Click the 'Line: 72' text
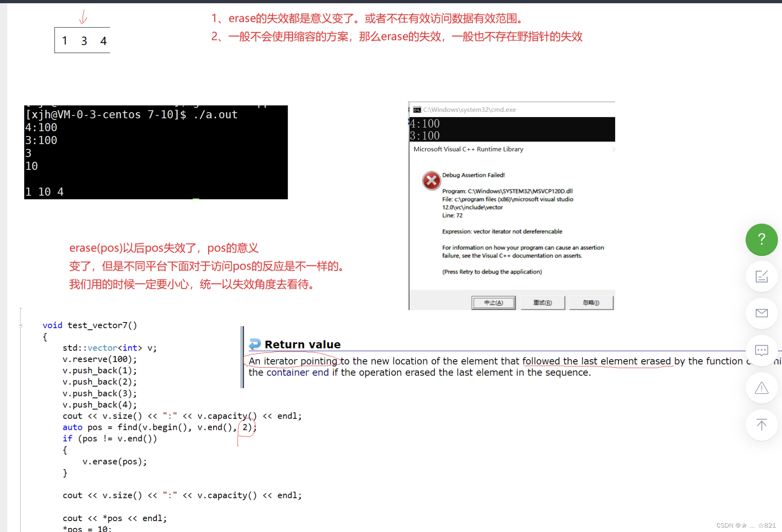Screen dimensions: 782x532 [452, 215]
